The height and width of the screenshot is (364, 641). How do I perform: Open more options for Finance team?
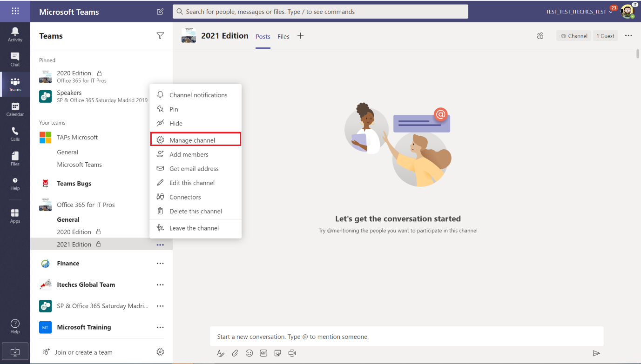(x=160, y=264)
